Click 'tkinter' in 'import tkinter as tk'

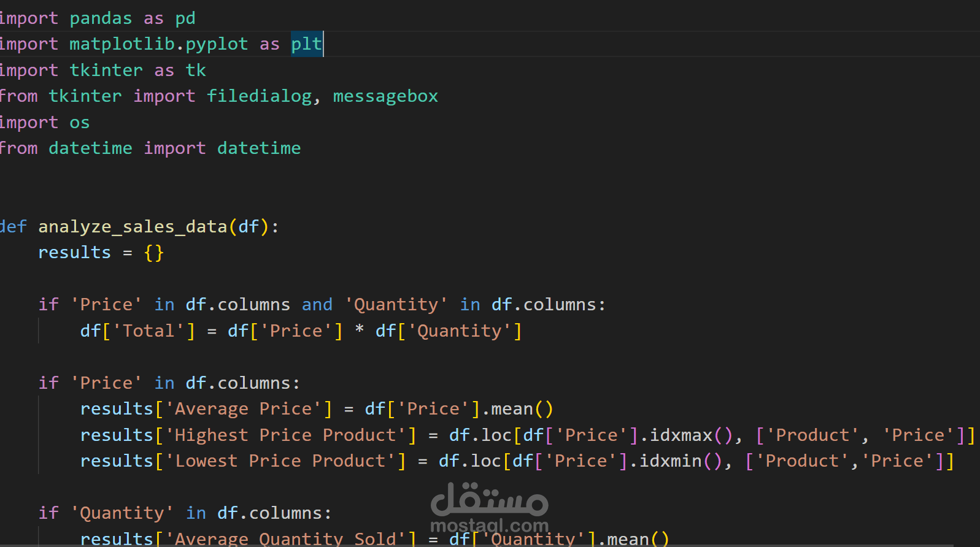[x=106, y=71]
